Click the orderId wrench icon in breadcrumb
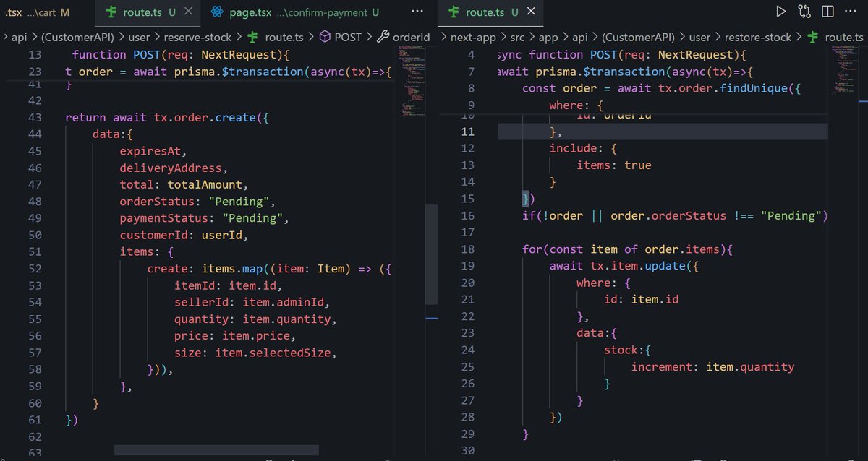Screen dimensions: 868x461 point(383,37)
